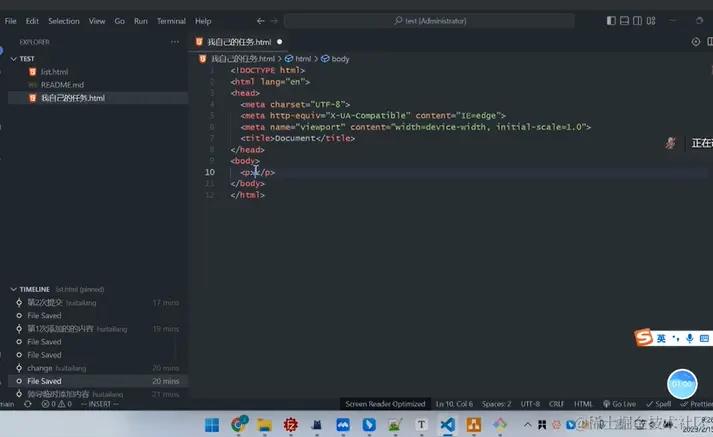Toggle the Spell checker status item

click(x=658, y=404)
